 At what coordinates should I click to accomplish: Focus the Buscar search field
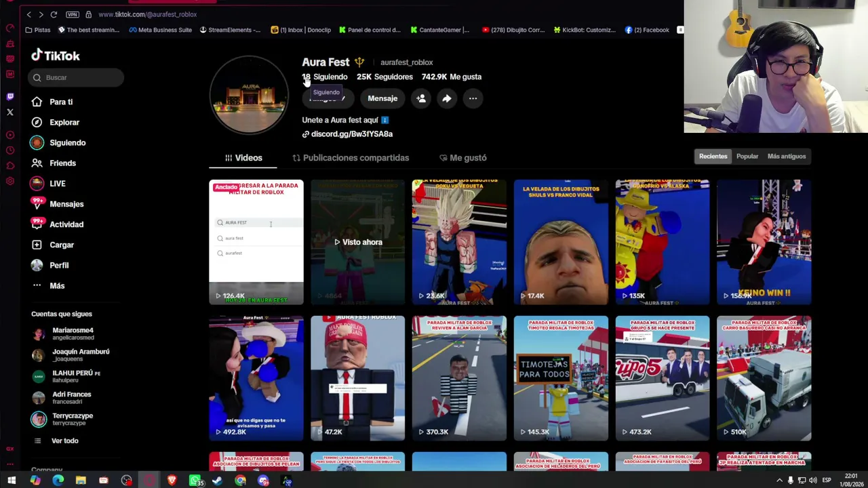click(76, 77)
